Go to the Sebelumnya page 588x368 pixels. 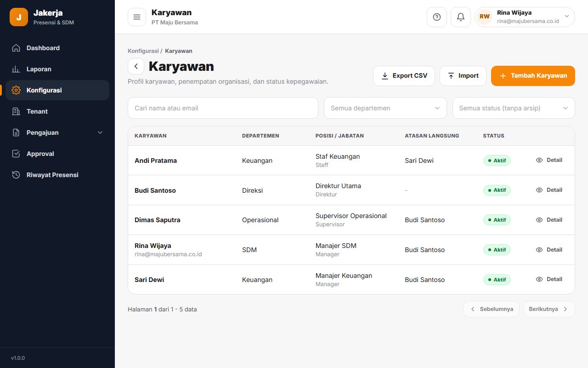tap(491, 309)
